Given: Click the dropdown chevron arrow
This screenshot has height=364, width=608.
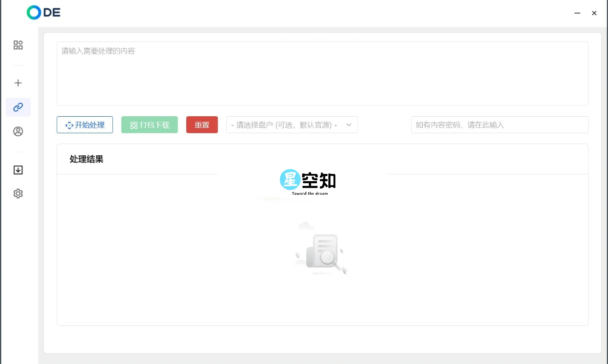Looking at the screenshot, I should [x=349, y=125].
